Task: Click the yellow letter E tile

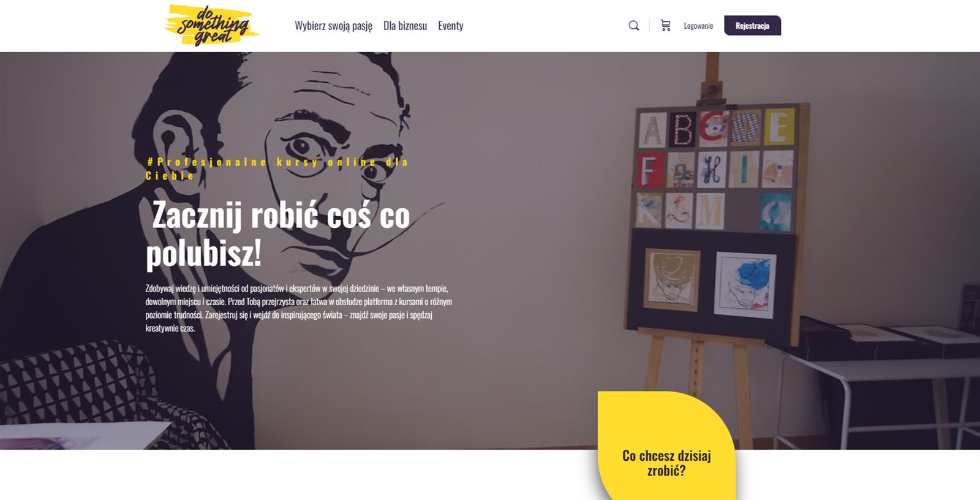Action: [x=778, y=126]
